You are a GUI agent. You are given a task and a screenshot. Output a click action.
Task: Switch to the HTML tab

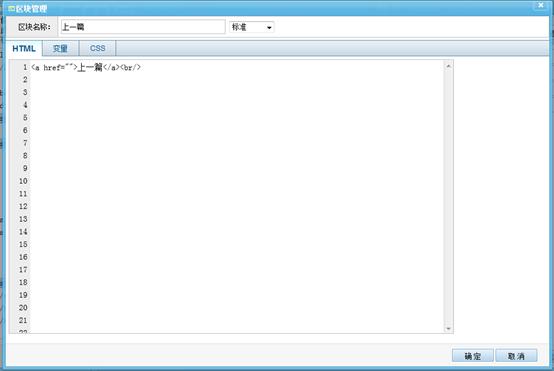[x=24, y=48]
